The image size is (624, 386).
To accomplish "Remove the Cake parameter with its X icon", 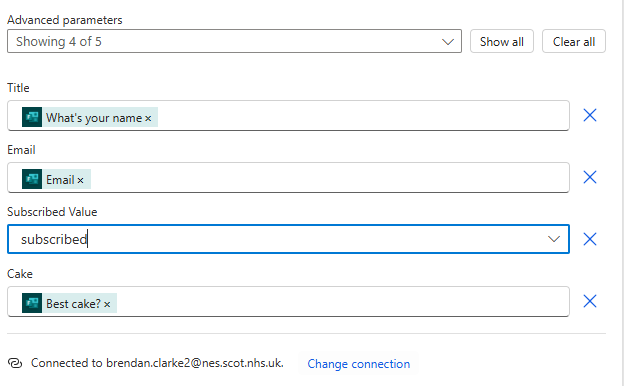I will pyautogui.click(x=590, y=301).
